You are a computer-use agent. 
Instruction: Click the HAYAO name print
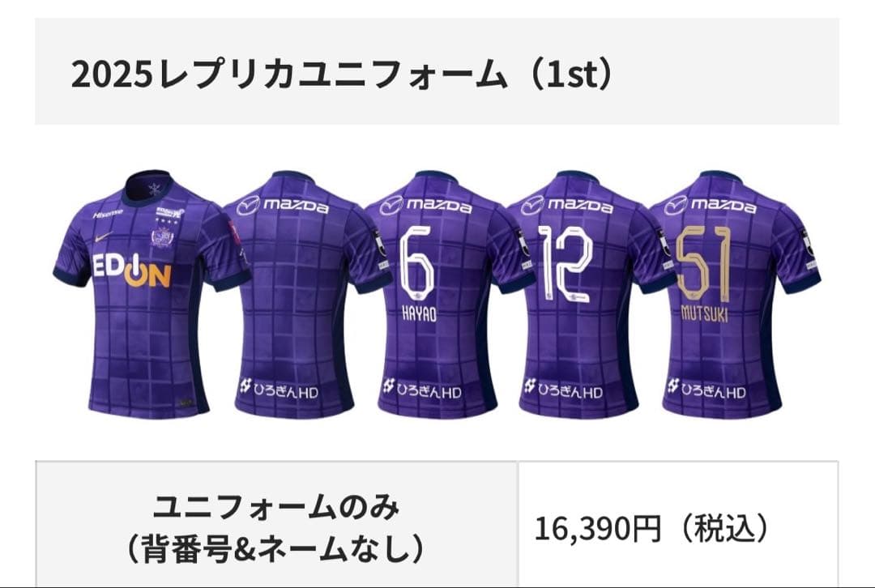(419, 313)
